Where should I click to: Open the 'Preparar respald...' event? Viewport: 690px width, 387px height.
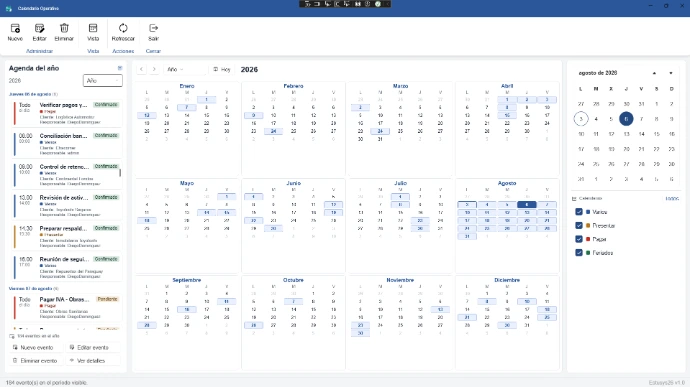[x=67, y=236]
